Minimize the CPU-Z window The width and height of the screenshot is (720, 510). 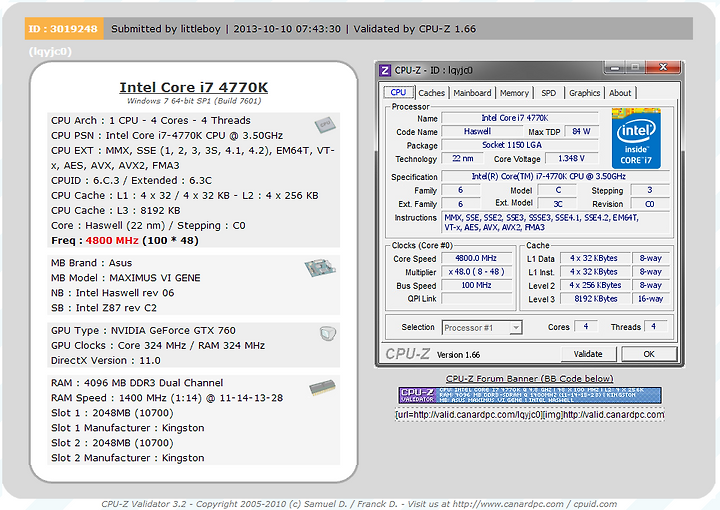point(615,67)
